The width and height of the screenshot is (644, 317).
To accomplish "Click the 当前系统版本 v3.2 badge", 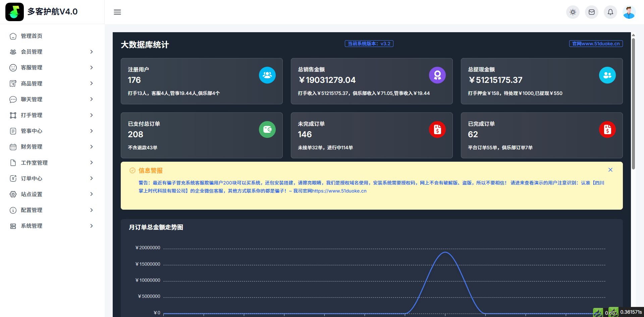I will (369, 44).
